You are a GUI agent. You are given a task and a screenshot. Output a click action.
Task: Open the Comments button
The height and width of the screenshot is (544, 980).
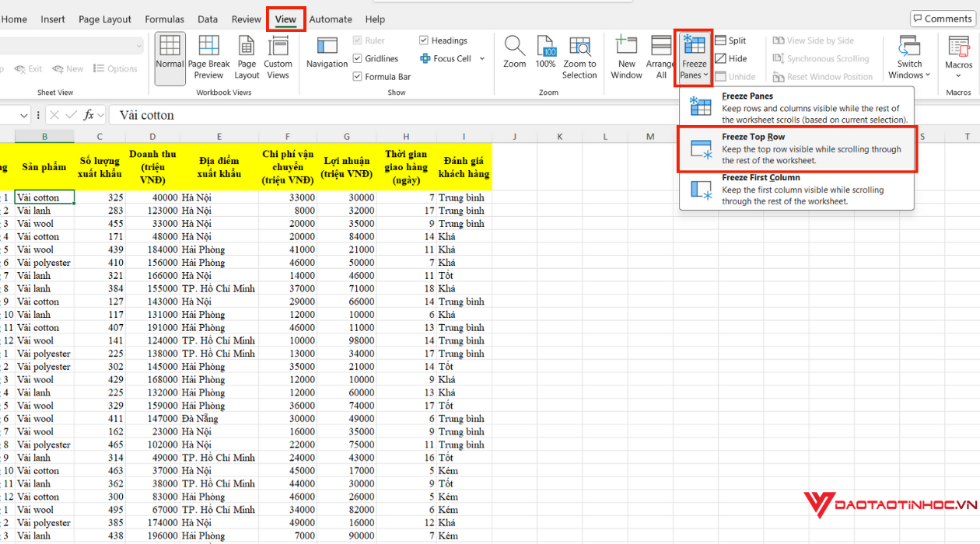pos(942,19)
